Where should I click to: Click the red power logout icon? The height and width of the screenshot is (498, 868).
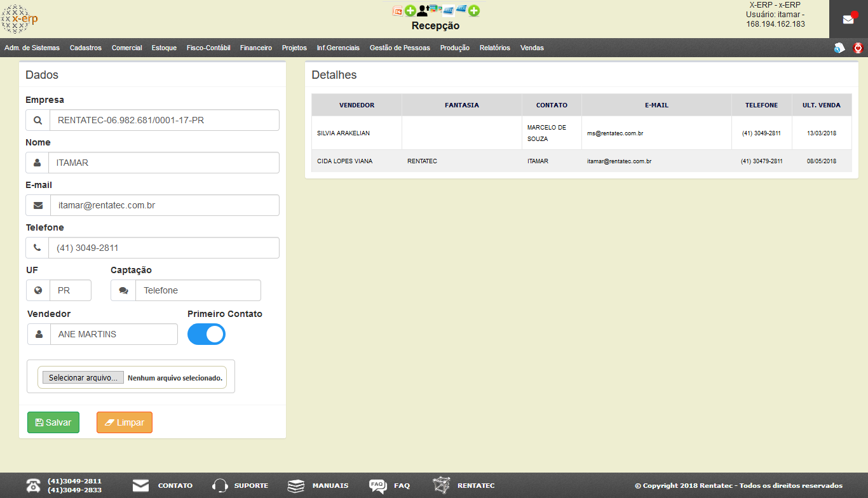(858, 48)
